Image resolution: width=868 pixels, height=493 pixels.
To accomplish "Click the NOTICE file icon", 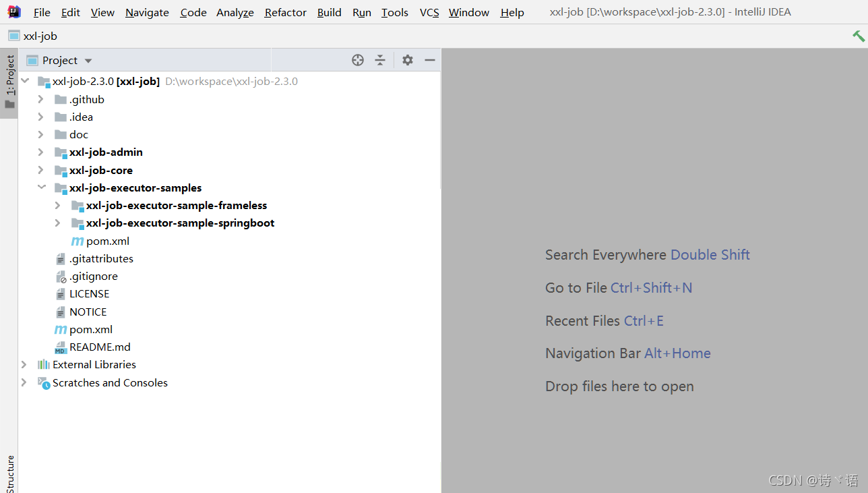I will coord(61,312).
